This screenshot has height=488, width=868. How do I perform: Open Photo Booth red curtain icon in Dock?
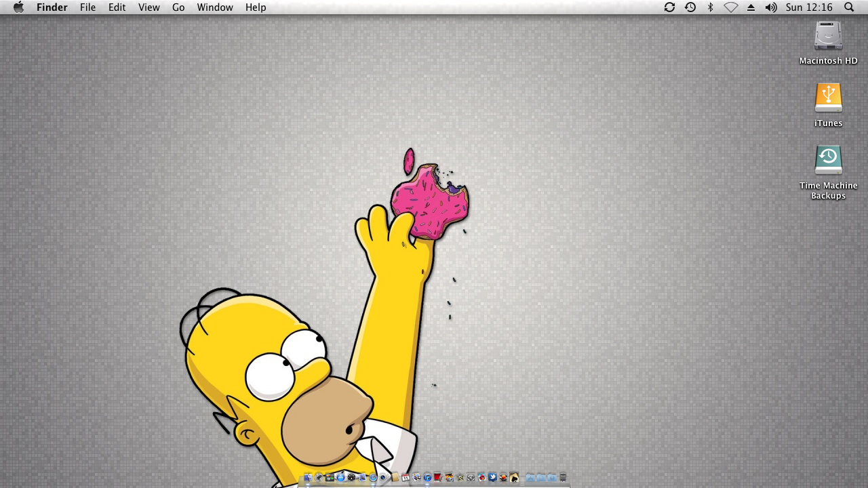point(437,477)
